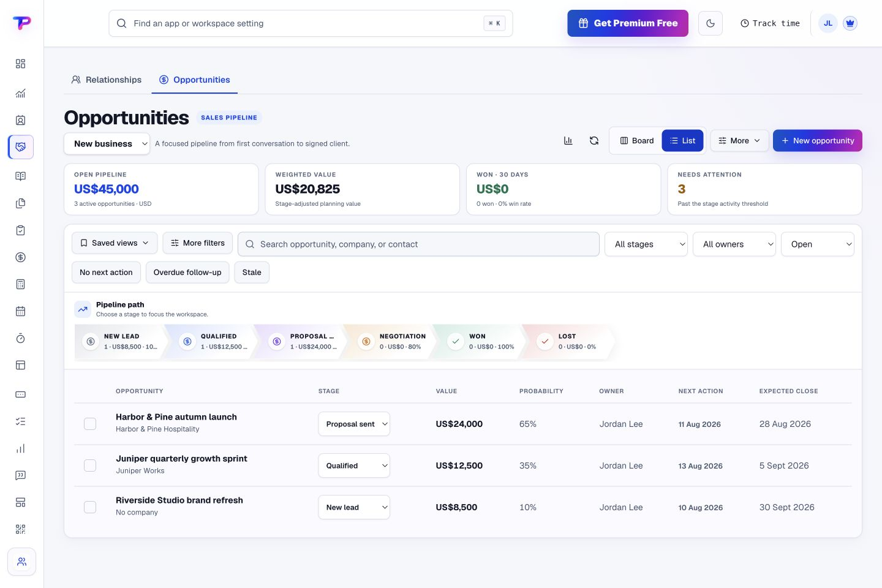Focus the opportunity search field

pos(418,244)
